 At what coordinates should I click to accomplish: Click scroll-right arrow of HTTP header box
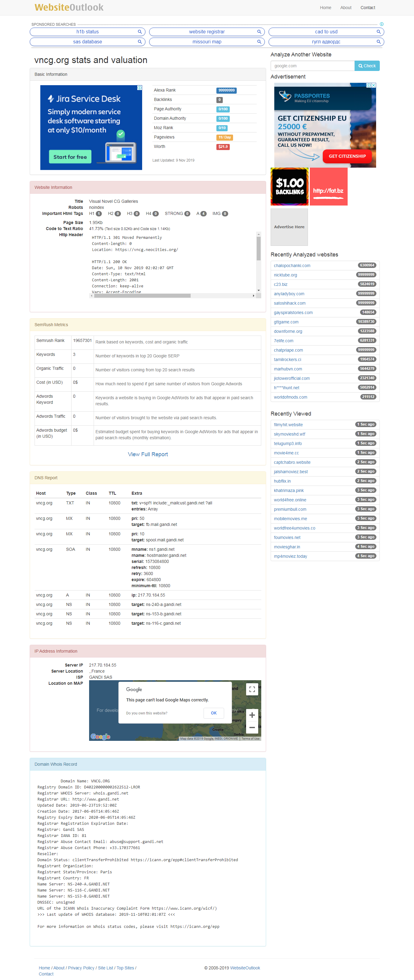253,296
